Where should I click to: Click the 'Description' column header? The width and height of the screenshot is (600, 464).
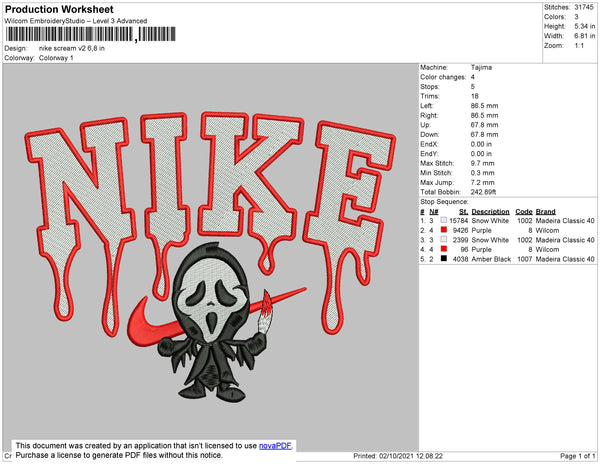pyautogui.click(x=491, y=212)
